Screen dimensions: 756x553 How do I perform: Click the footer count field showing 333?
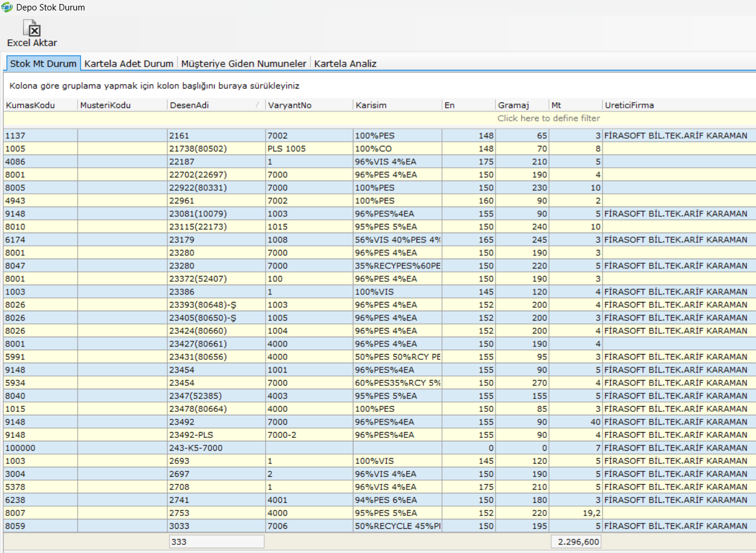[x=216, y=542]
